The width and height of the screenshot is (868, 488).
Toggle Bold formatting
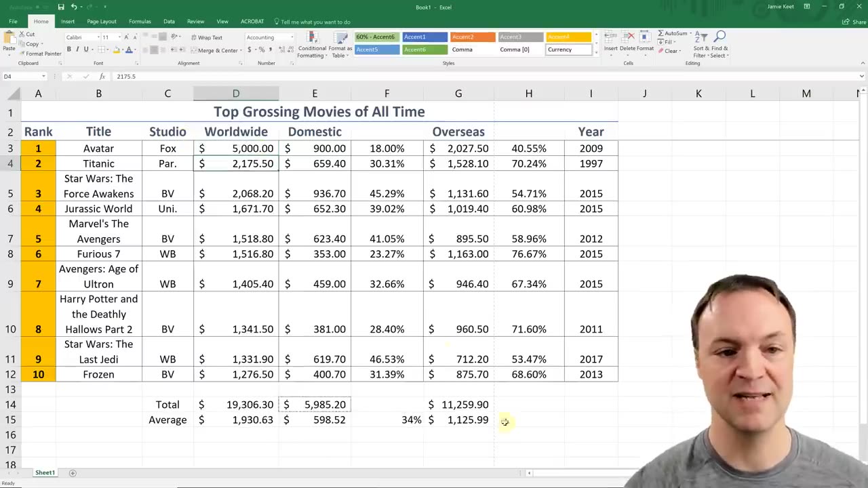click(68, 49)
